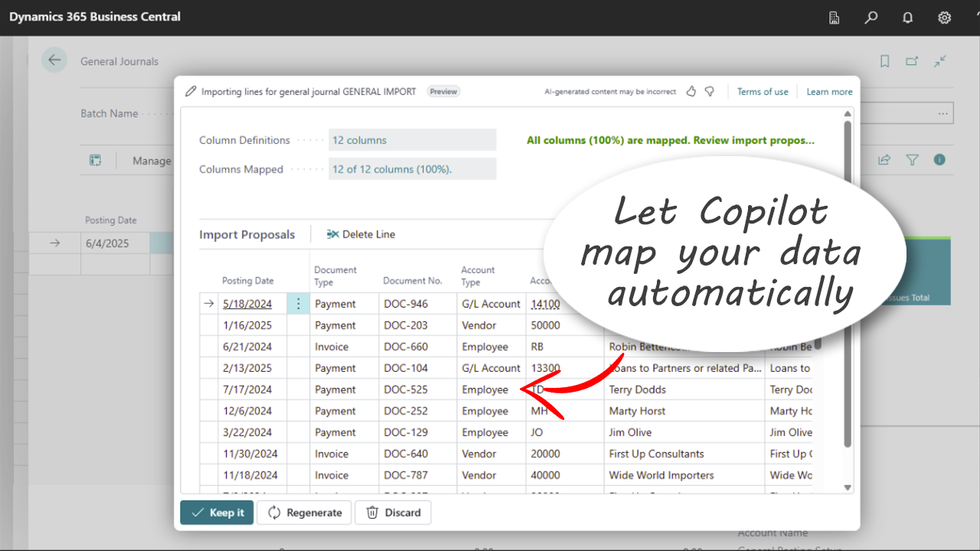This screenshot has width=980, height=551.
Task: Click Employee account type in DOC-525 row
Action: 492,390
